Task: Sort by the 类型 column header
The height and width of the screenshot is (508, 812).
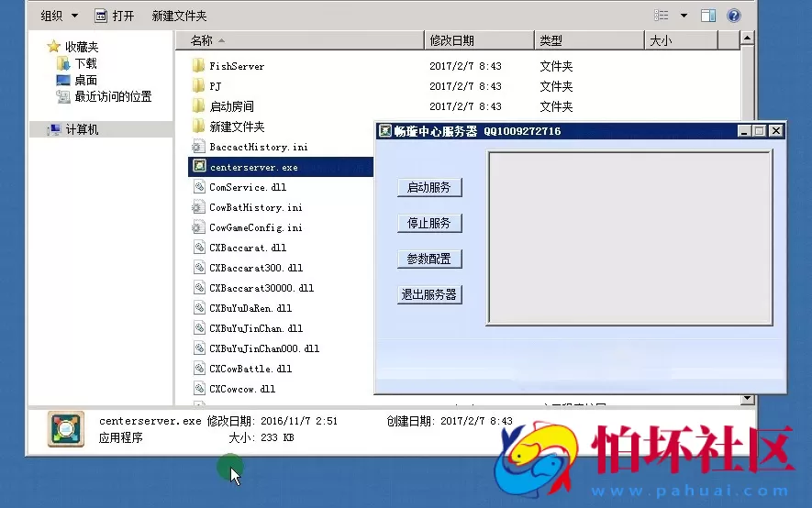Action: 589,40
